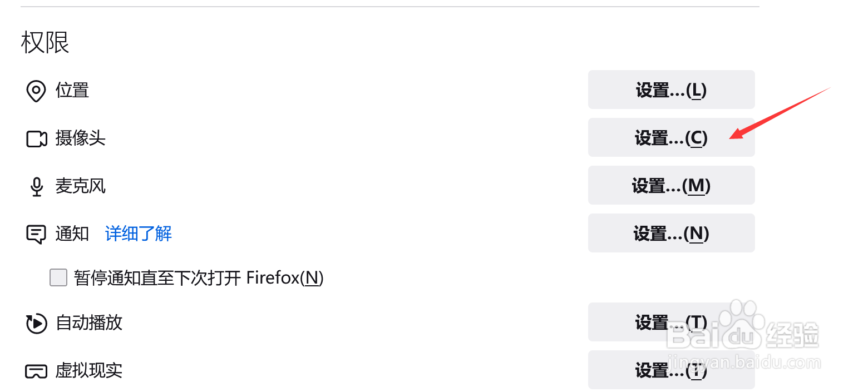Click the autoplay icon beside 自动播放
Viewport: 868px width, 392px height.
point(37,323)
